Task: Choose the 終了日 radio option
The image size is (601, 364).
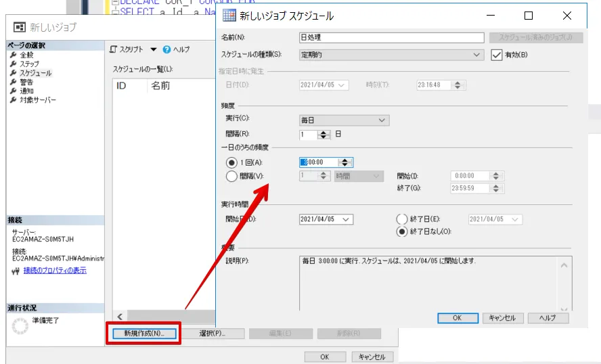Action: point(401,219)
